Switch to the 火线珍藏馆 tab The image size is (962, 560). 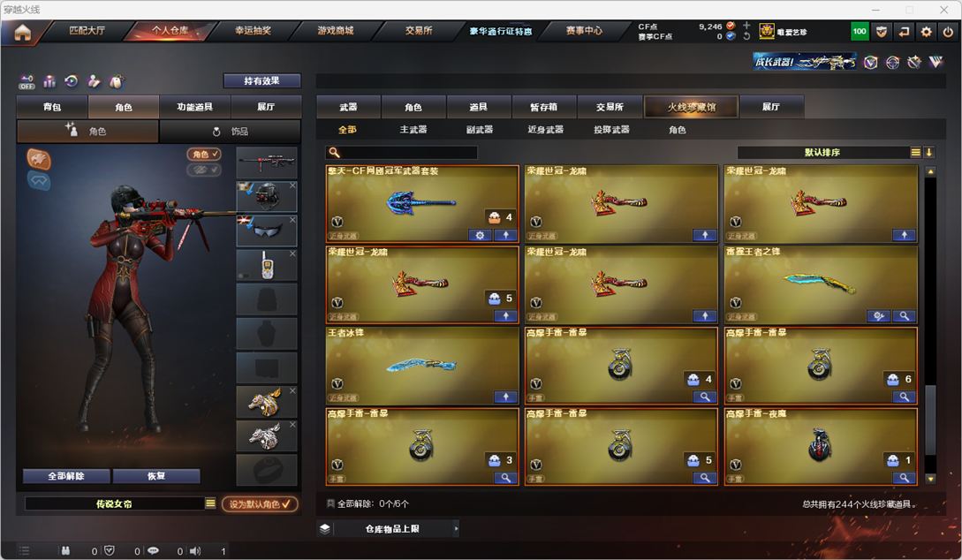(692, 107)
